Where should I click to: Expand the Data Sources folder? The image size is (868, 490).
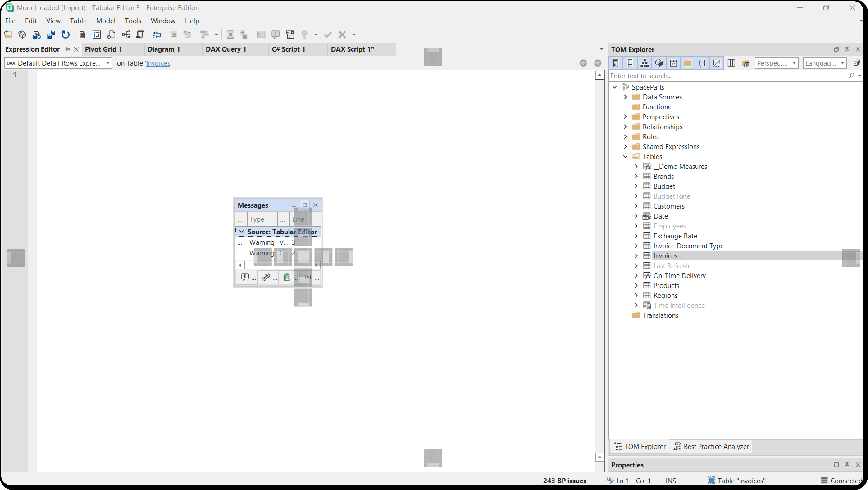626,97
